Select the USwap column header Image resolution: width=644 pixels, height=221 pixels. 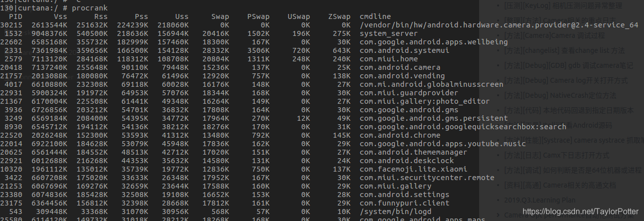pyautogui.click(x=299, y=17)
